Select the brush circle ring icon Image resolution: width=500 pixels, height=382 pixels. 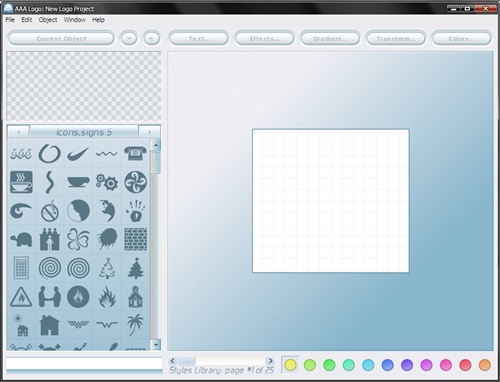(50, 154)
